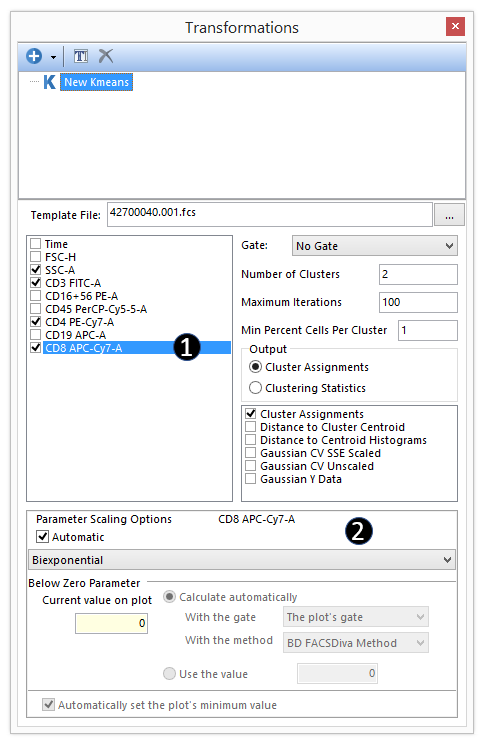Viewport: 488px width, 746px height.
Task: Click the CD45 PerCP-Cy5-5-A list row text
Action: pyautogui.click(x=96, y=309)
